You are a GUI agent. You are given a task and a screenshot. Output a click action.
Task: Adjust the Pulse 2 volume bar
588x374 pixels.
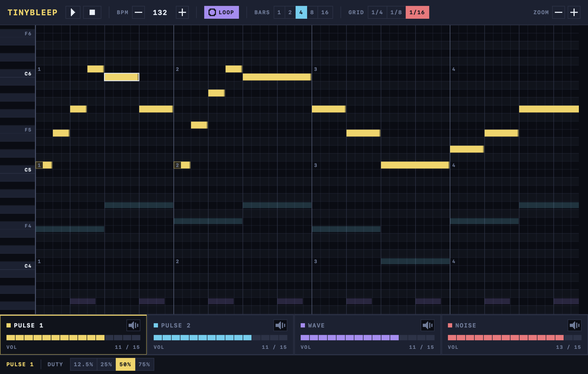pos(220,338)
